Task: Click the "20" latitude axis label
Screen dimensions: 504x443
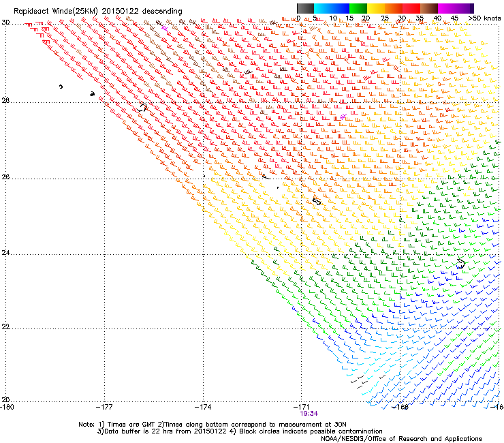Action: (5, 399)
